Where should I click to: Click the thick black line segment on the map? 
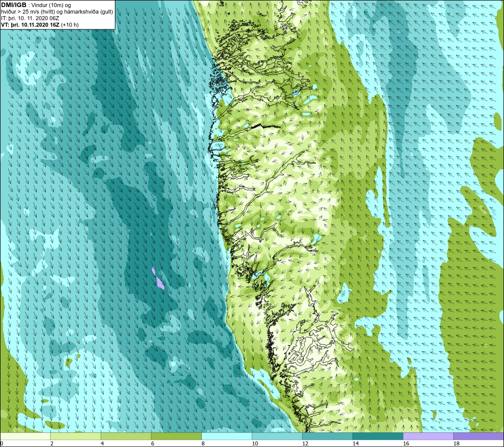(265, 126)
